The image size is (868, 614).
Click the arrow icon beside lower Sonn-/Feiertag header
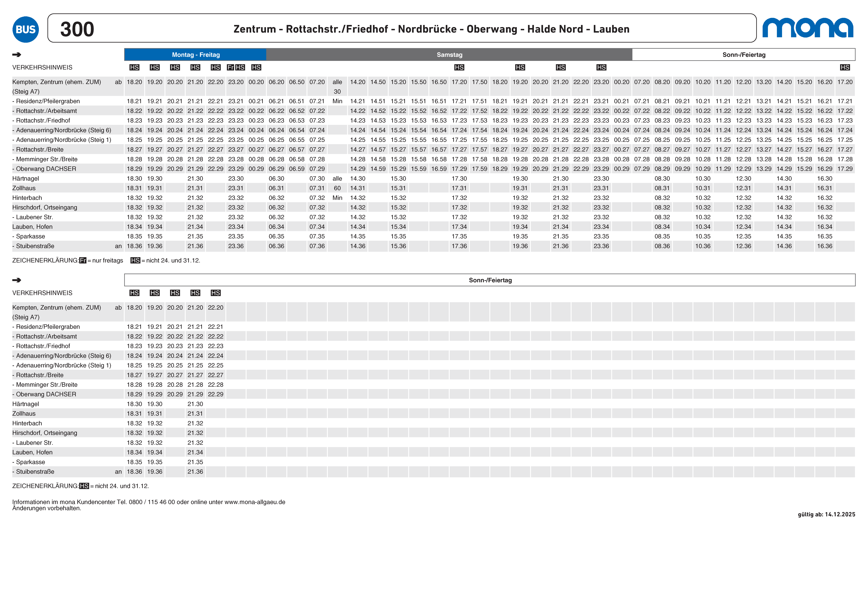[17, 280]
